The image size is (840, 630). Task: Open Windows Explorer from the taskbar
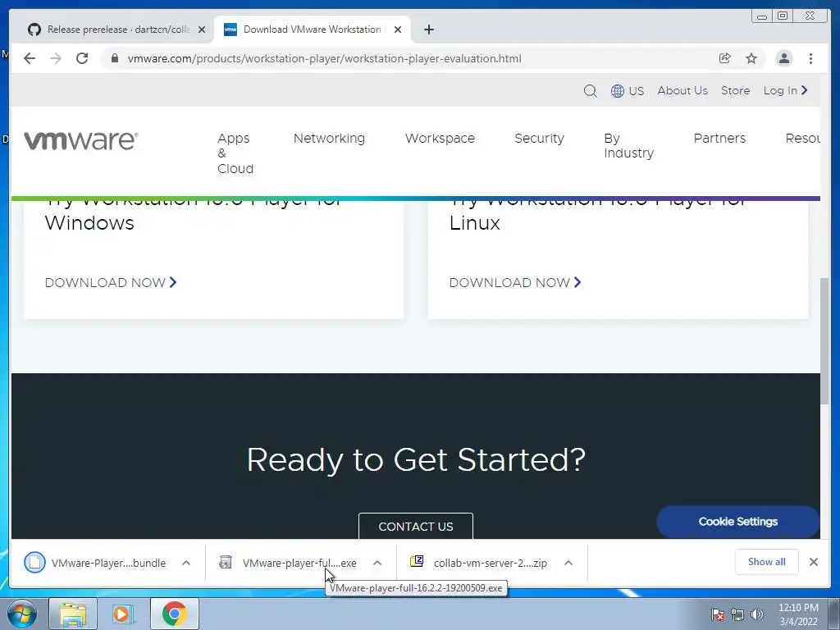tap(73, 614)
